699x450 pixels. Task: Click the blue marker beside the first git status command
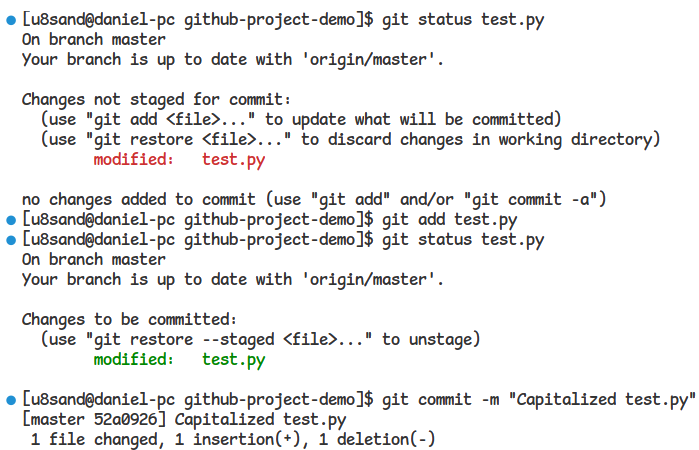[x=10, y=20]
